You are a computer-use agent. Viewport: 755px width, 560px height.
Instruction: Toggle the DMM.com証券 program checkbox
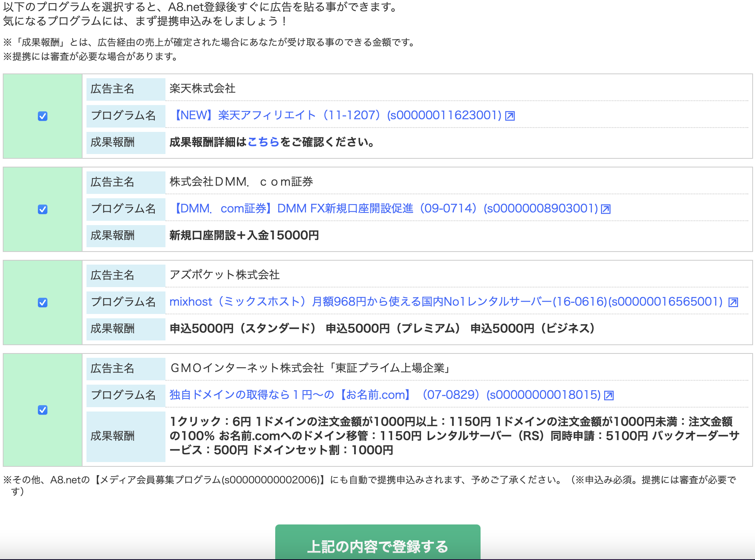(43, 209)
